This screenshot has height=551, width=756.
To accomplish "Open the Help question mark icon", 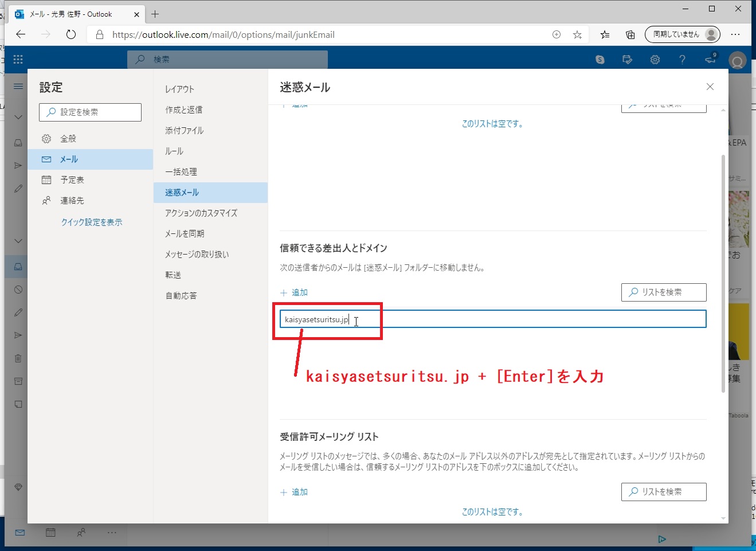I will click(x=682, y=59).
